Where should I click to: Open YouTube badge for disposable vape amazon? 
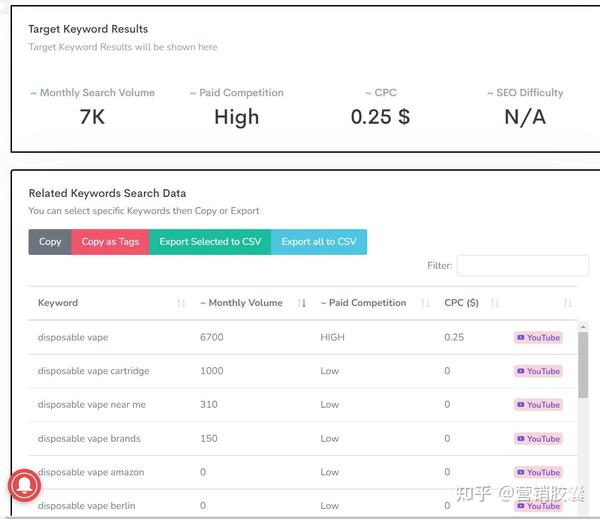[x=538, y=472]
